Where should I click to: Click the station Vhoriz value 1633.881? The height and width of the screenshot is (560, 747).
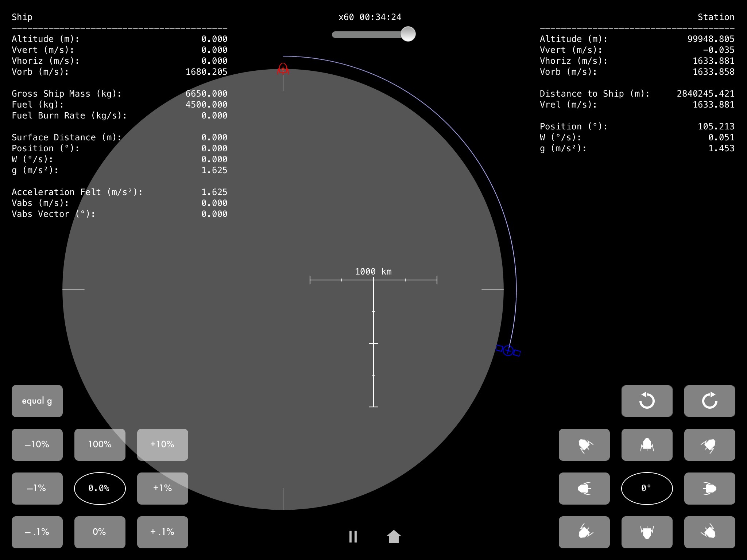point(714,61)
